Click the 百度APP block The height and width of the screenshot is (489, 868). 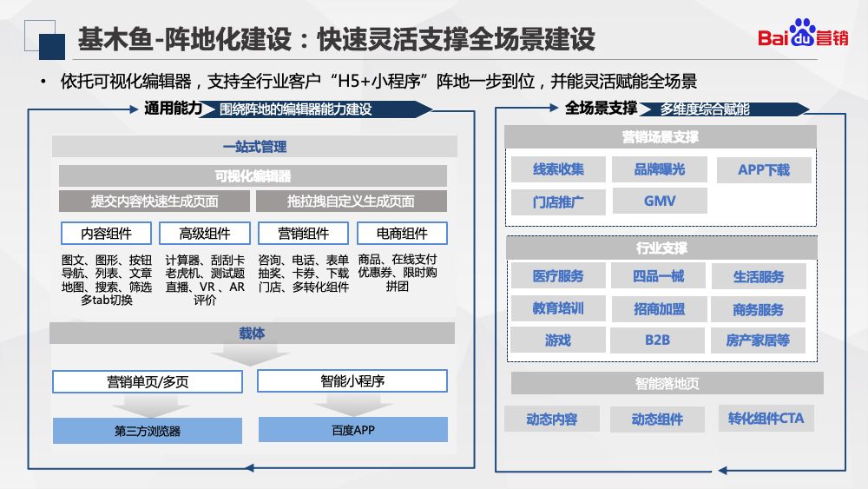[x=353, y=430]
